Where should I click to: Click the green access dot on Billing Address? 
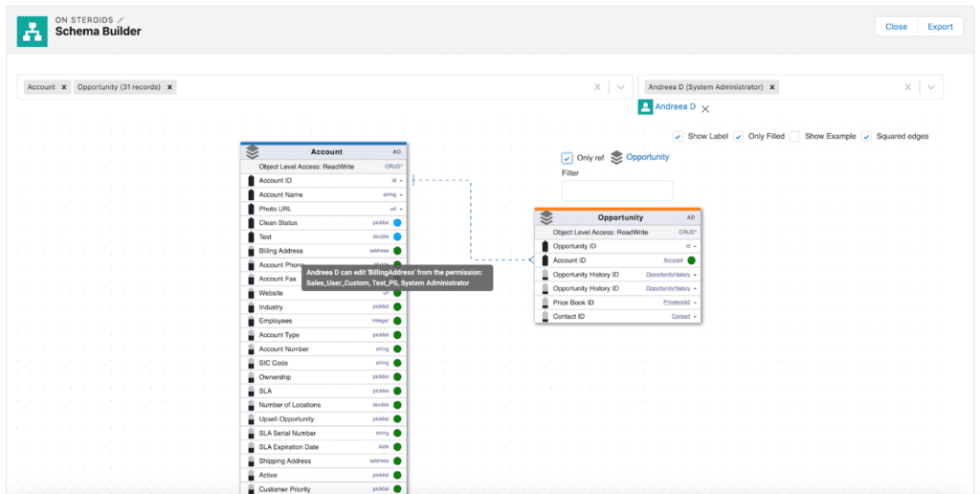point(397,251)
